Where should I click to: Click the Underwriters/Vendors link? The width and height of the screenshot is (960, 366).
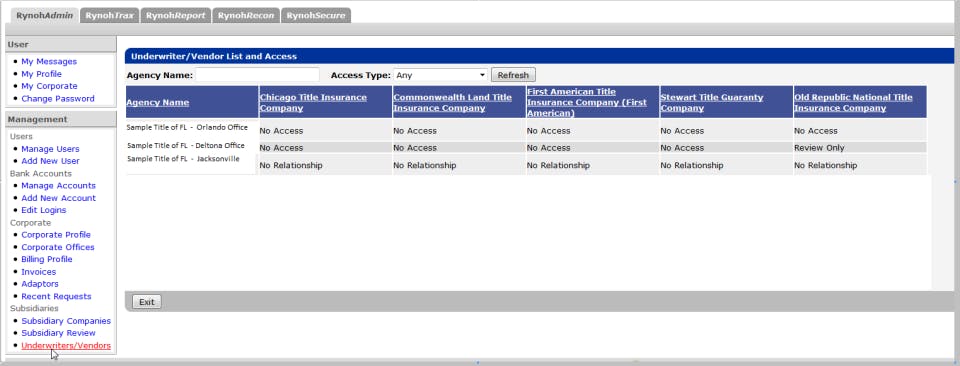point(66,346)
